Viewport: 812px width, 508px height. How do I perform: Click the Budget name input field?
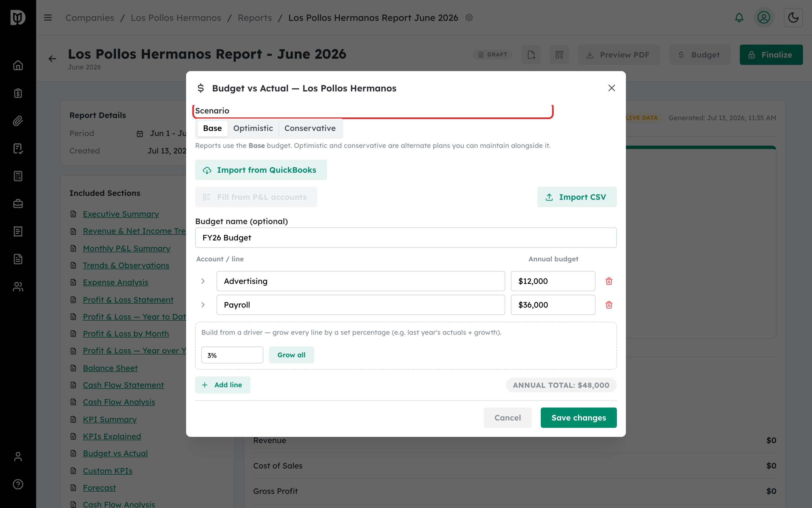point(406,238)
